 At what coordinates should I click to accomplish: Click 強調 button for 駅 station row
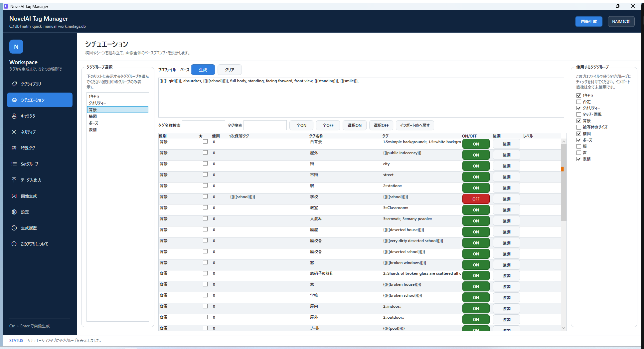(x=506, y=188)
